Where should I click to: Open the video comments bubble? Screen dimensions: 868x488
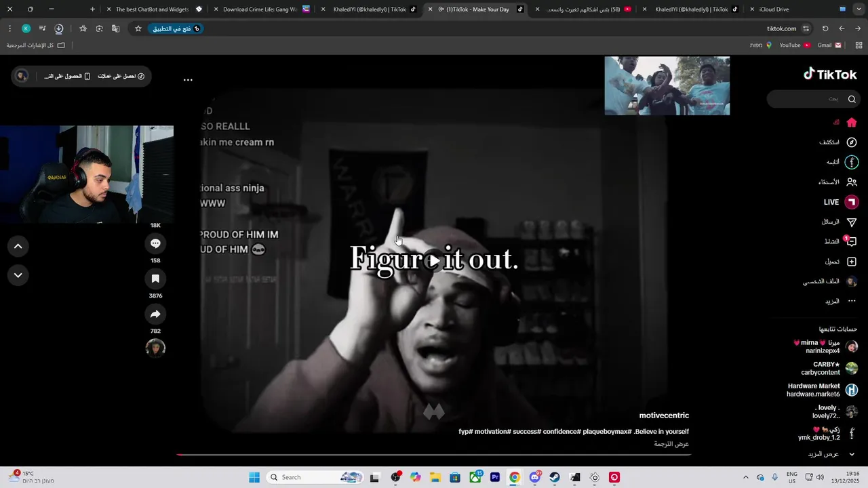155,243
